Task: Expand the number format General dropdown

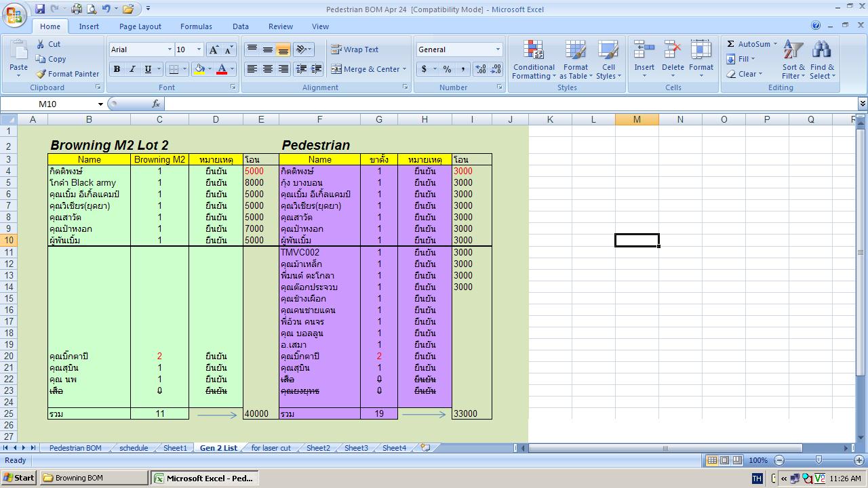Action: pos(498,49)
